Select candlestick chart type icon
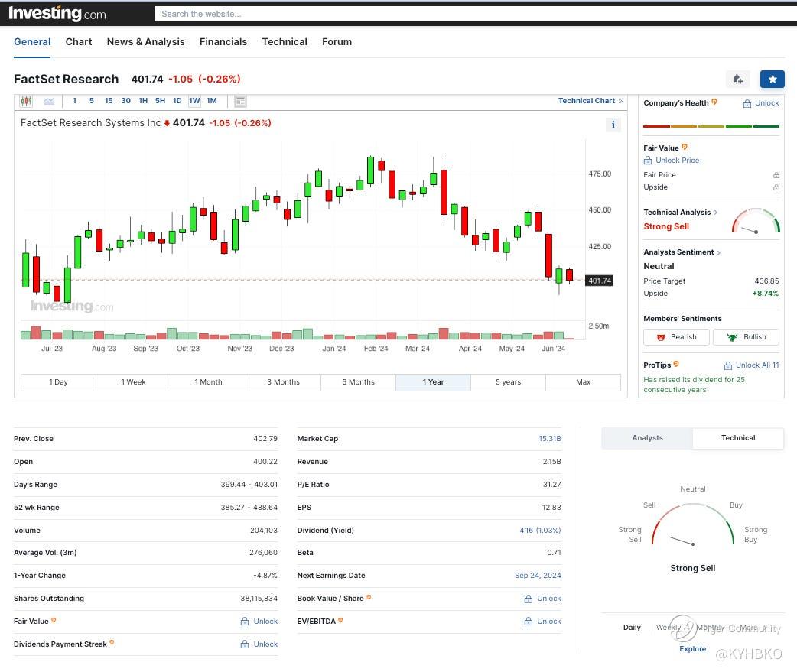This screenshot has height=672, width=797. 26,101
